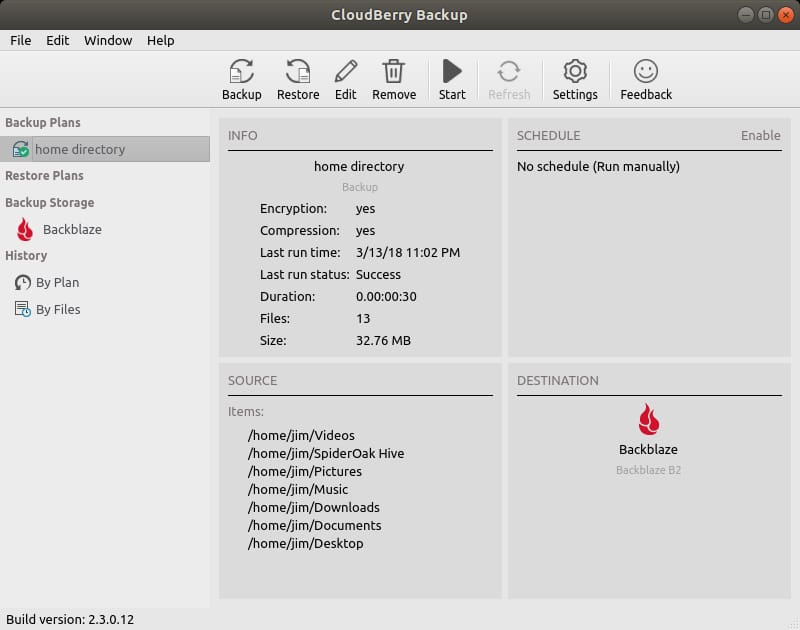The image size is (800, 630).
Task: Start the backup with the play icon
Action: point(452,72)
